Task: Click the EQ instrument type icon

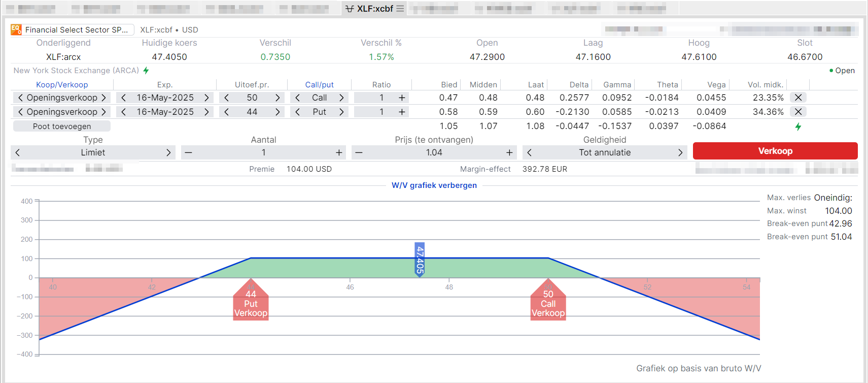Action: point(16,29)
